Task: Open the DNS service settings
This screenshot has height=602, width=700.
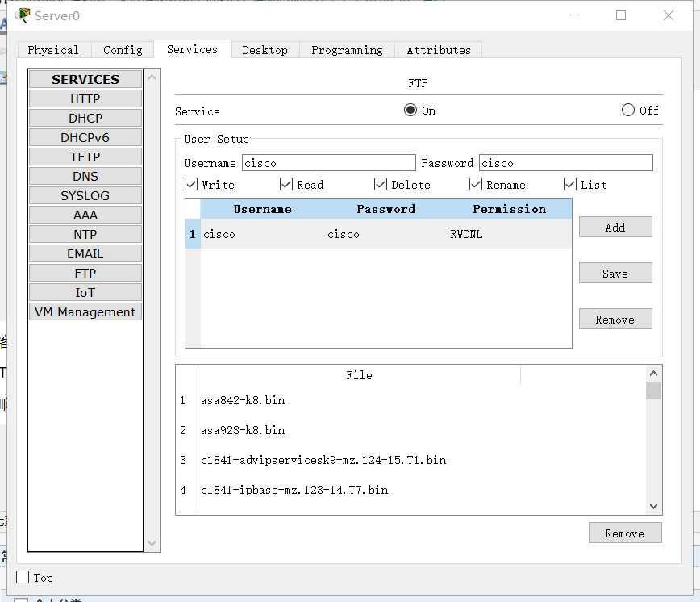Action: tap(85, 177)
